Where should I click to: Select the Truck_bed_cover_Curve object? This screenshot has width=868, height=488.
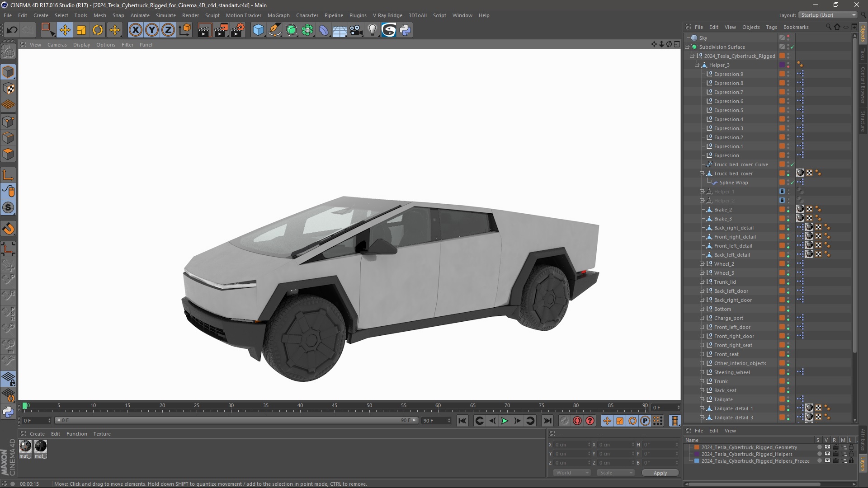point(741,164)
